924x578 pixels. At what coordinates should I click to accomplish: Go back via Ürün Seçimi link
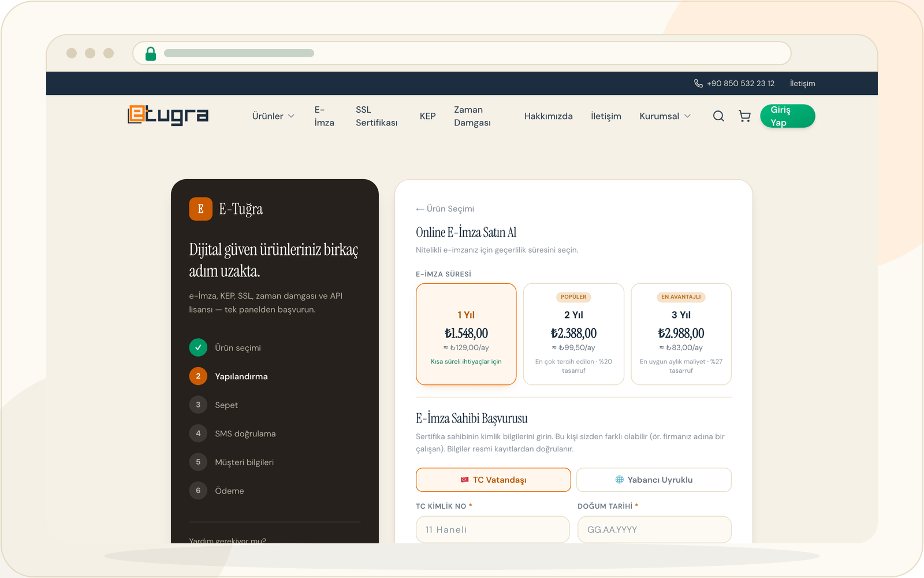click(445, 209)
